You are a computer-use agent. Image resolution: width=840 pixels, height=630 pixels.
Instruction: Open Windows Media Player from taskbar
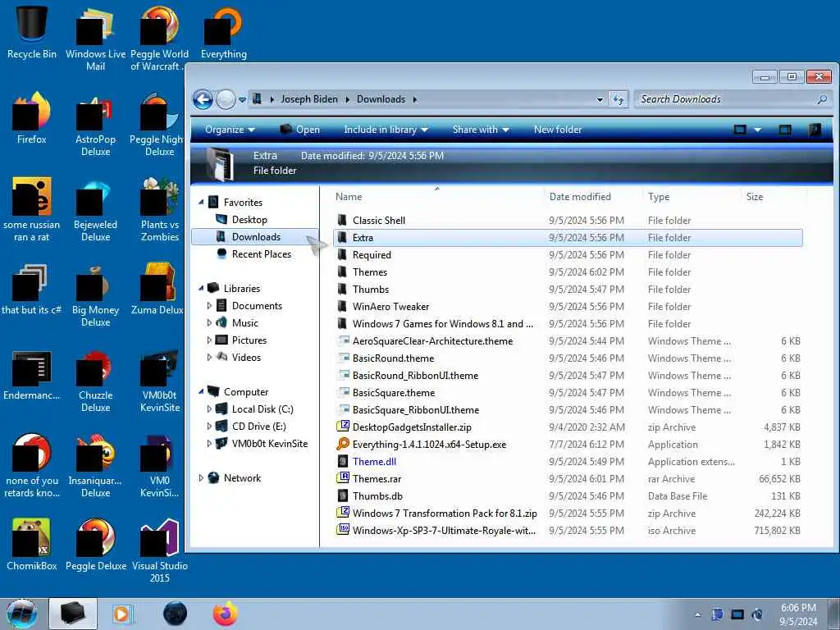pos(122,614)
